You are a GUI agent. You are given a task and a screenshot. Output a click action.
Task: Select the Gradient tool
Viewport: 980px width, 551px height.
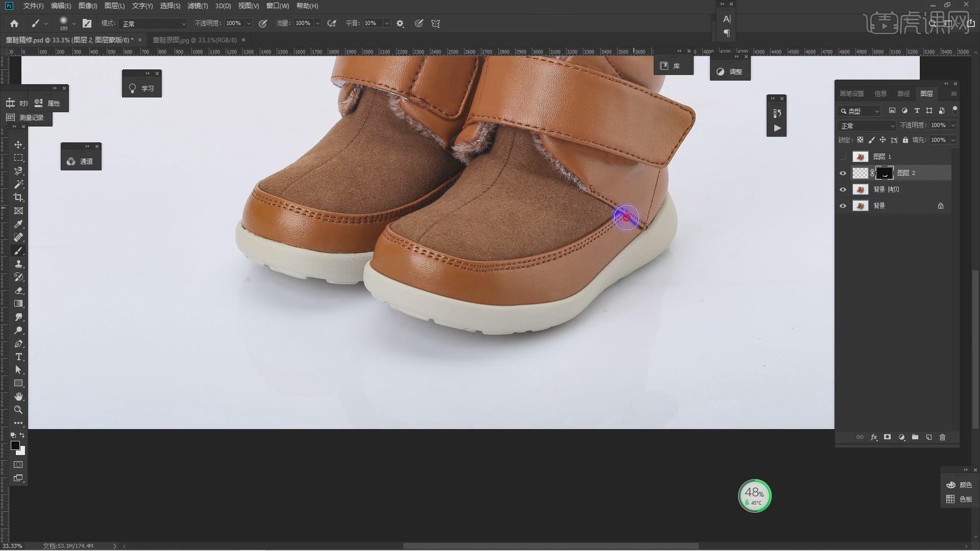[x=18, y=304]
